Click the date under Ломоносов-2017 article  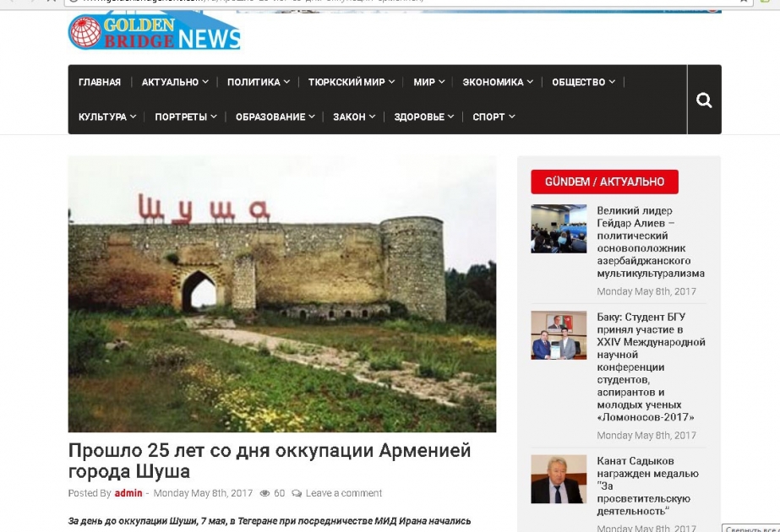click(x=646, y=436)
